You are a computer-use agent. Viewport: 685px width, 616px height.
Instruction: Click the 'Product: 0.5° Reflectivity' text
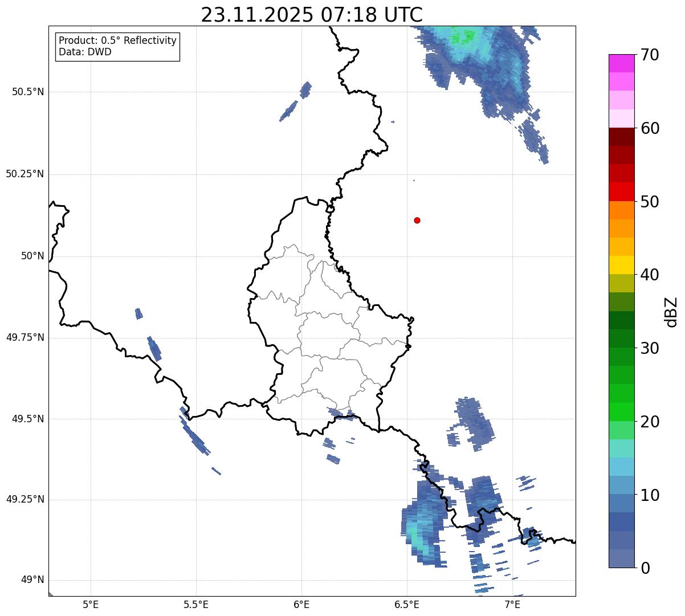click(x=117, y=41)
